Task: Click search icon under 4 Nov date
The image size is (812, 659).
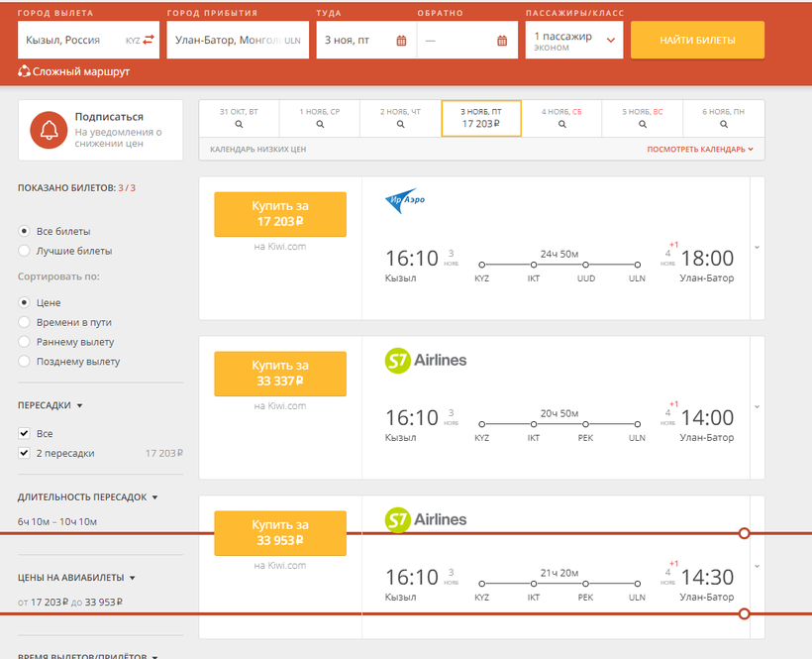Action: click(561, 125)
